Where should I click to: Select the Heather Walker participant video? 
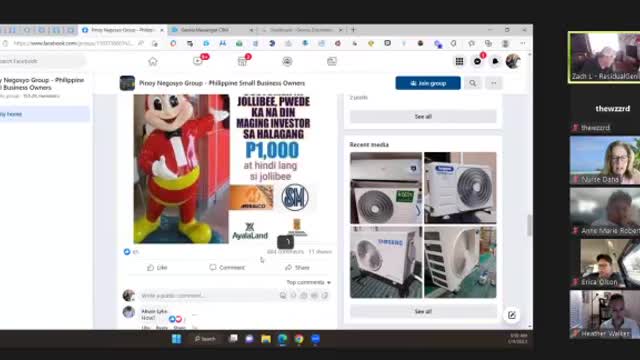[x=605, y=315]
